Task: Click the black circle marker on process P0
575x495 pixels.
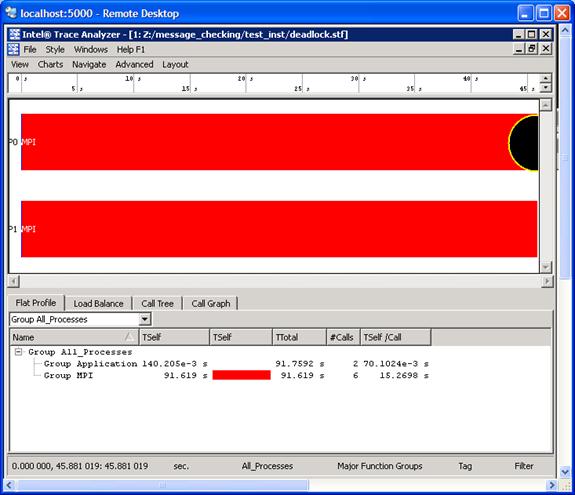Action: coord(524,143)
